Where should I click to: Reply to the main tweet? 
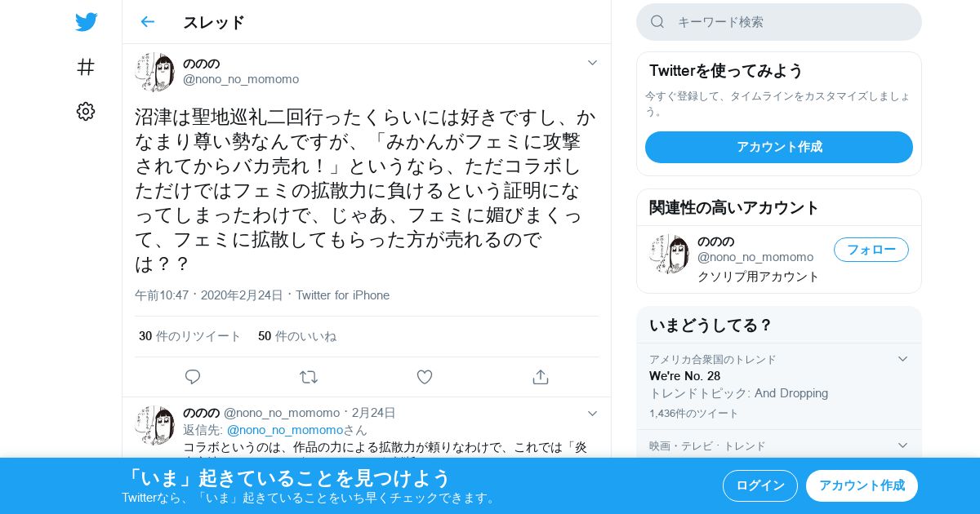(193, 377)
